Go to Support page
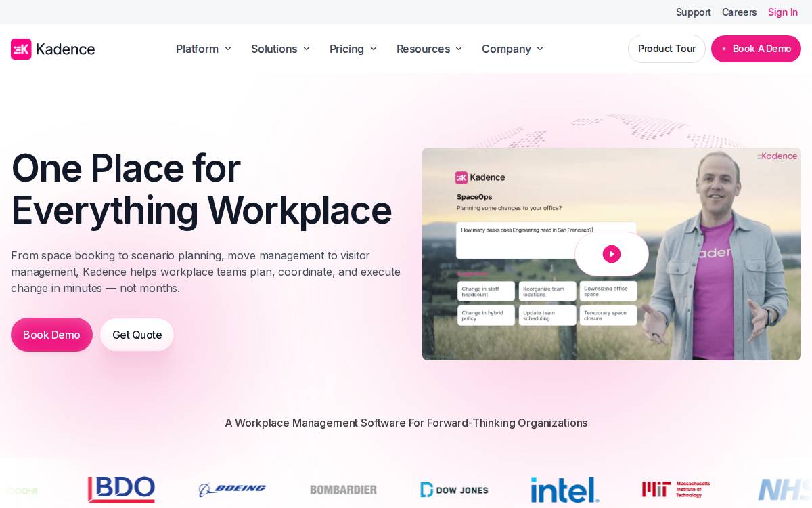The width and height of the screenshot is (812, 508). pos(694,12)
